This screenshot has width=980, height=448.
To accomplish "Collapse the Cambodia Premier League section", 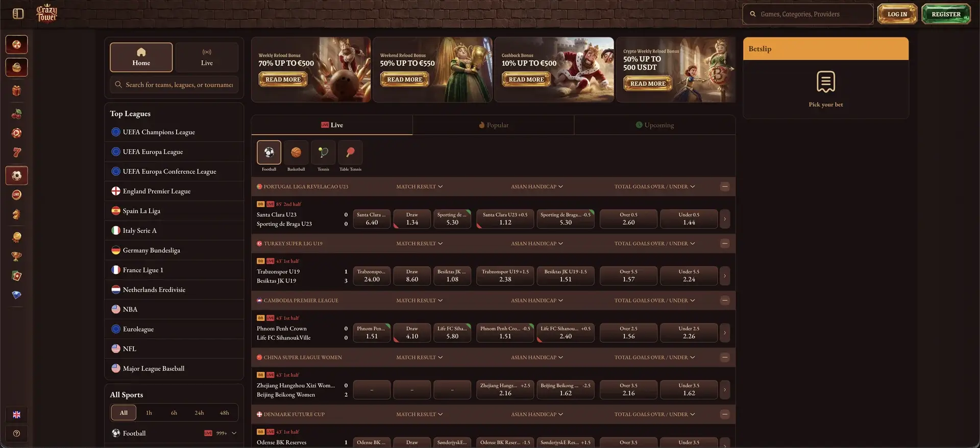I will pos(725,300).
